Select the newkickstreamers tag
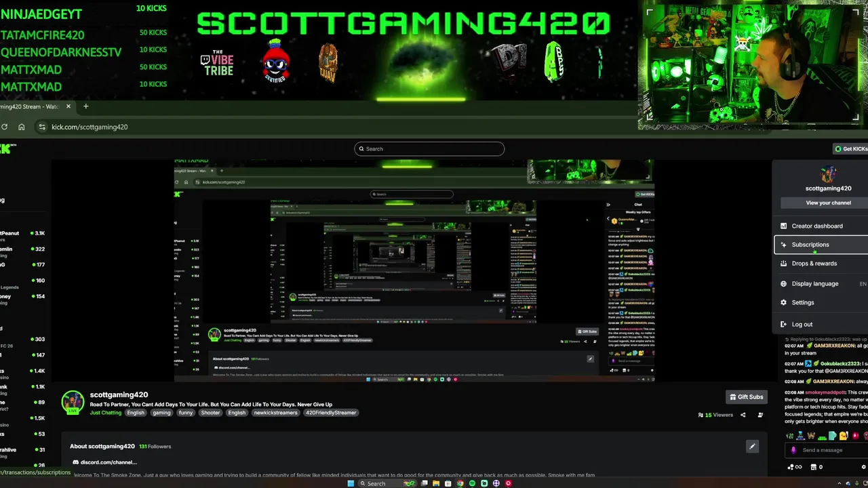The image size is (868, 488). 276,413
